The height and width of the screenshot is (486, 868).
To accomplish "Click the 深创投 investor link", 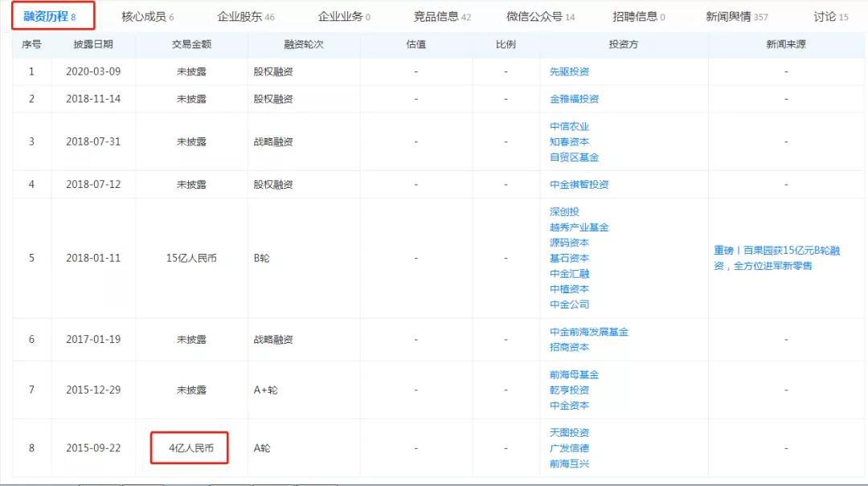I will point(564,211).
